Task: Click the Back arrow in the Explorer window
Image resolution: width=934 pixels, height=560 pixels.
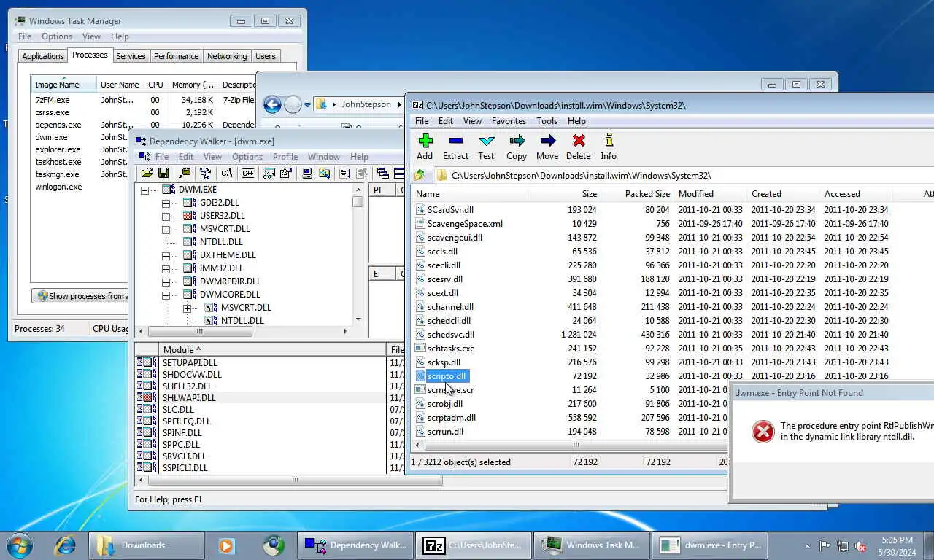Action: tap(272, 104)
